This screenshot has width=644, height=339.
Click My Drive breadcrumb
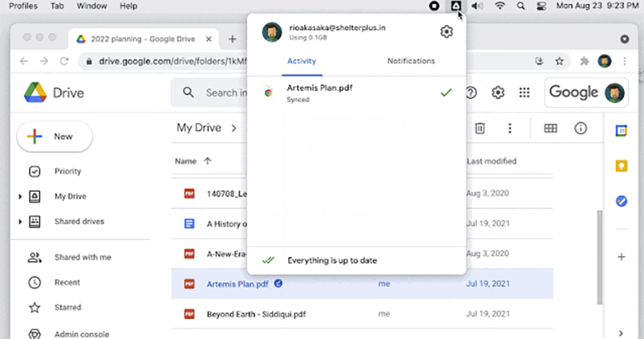pos(199,128)
